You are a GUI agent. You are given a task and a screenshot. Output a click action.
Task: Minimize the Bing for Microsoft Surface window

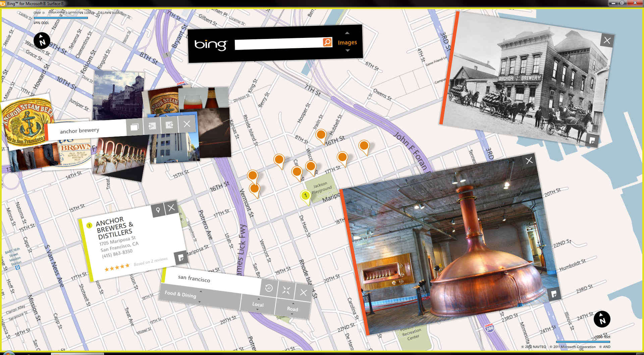[614, 3]
